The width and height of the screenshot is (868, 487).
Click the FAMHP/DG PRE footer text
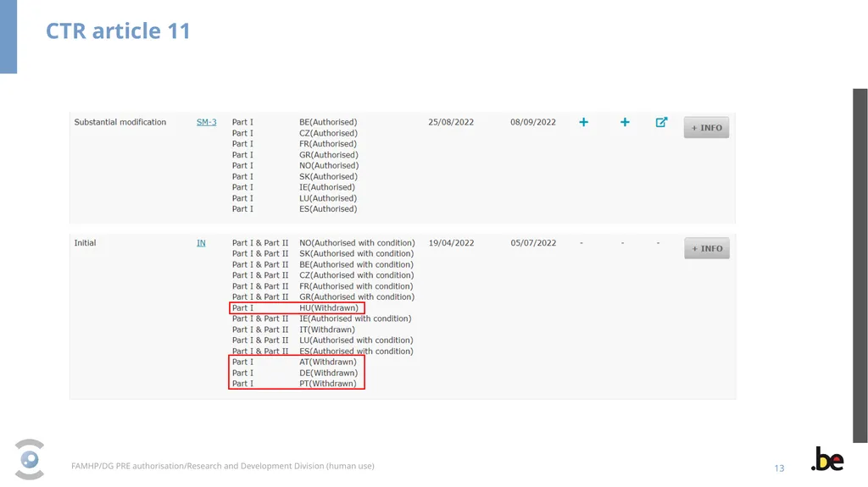223,466
